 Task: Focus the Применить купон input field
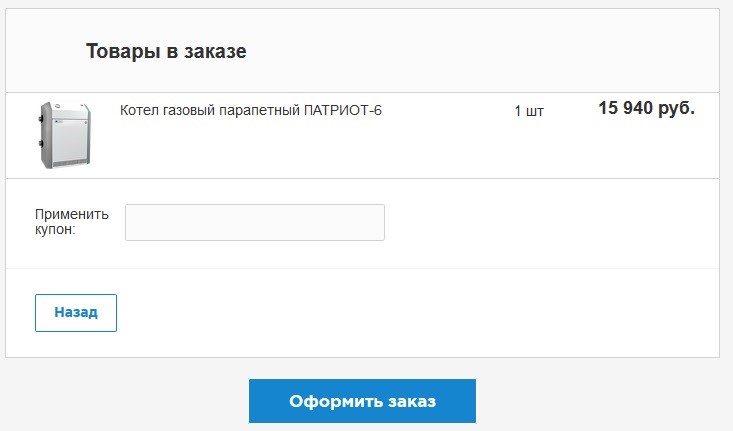pos(255,223)
